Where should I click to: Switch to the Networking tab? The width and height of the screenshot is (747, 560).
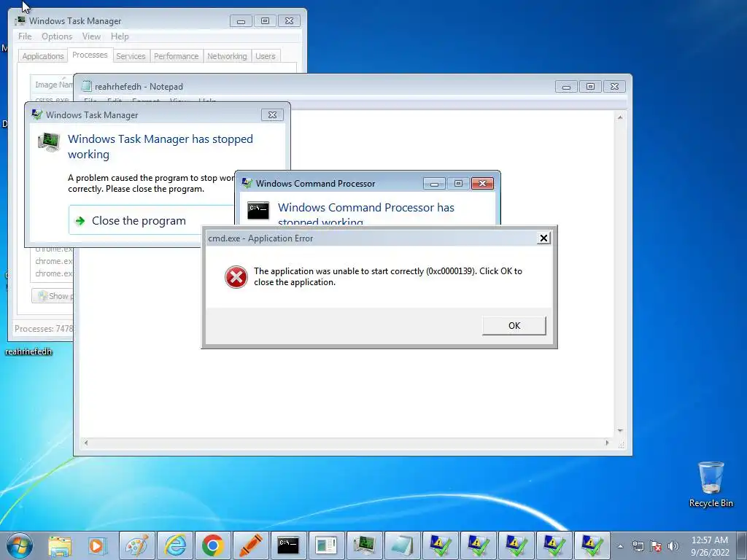(x=227, y=56)
